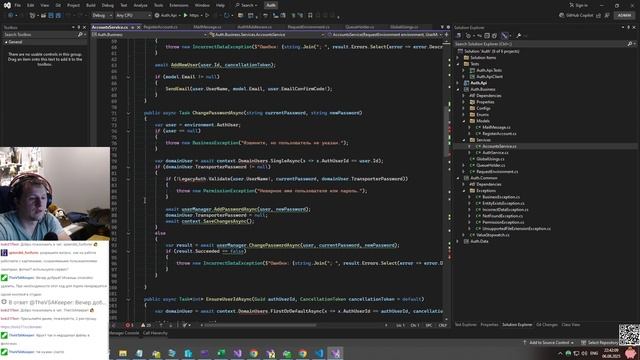Click Solution Explorer collapse all icon
The width and height of the screenshot is (640, 360).
click(487, 36)
